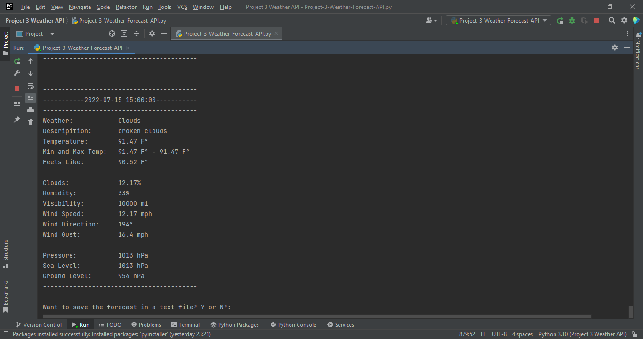This screenshot has width=644, height=339.
Task: Toggle scroll to end in console
Action: pyautogui.click(x=31, y=97)
